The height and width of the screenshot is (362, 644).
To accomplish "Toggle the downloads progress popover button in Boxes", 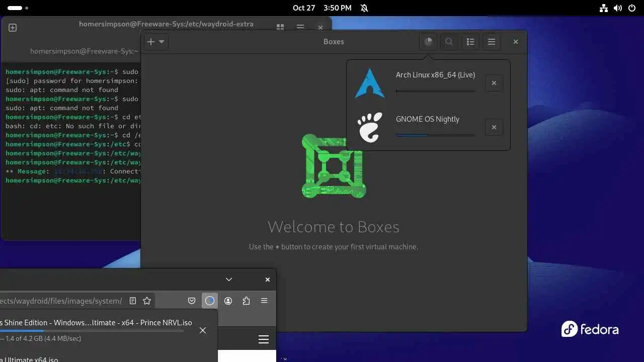I will point(428,42).
